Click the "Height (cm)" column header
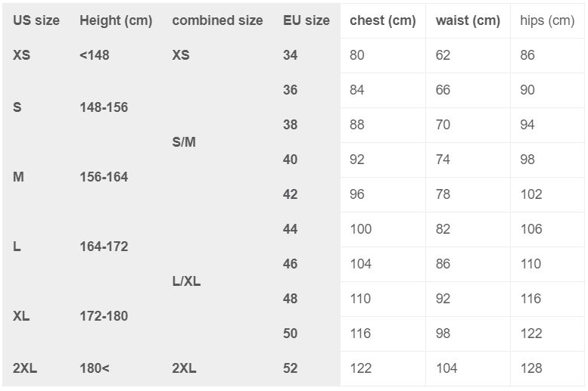The image size is (588, 391). (x=116, y=20)
